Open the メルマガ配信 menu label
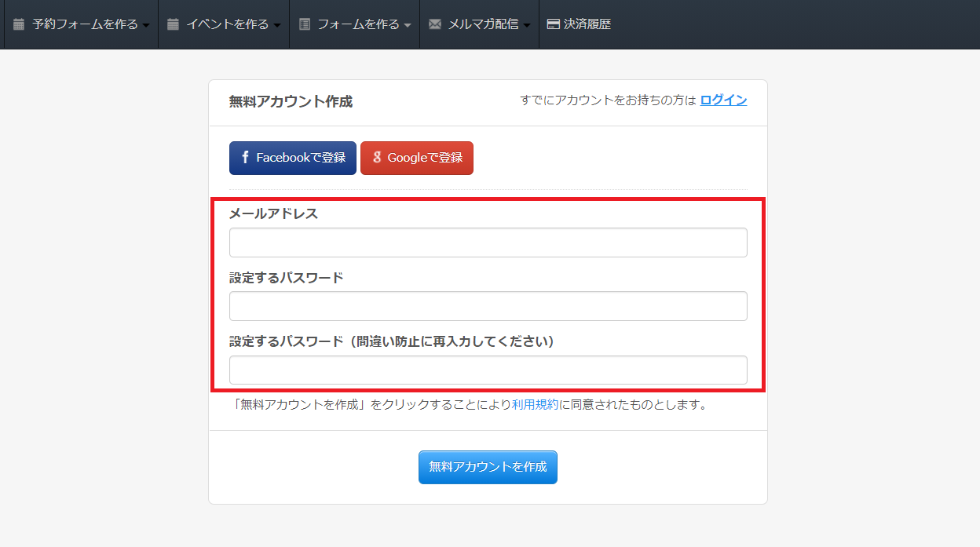Image resolution: width=980 pixels, height=547 pixels. coord(483,24)
